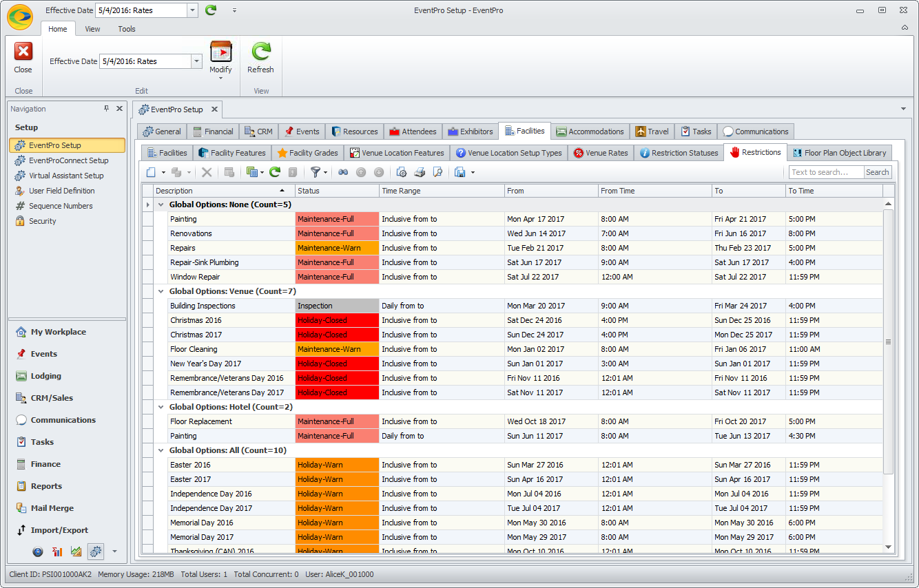Switch to the Tools ribbon tab

[127, 29]
